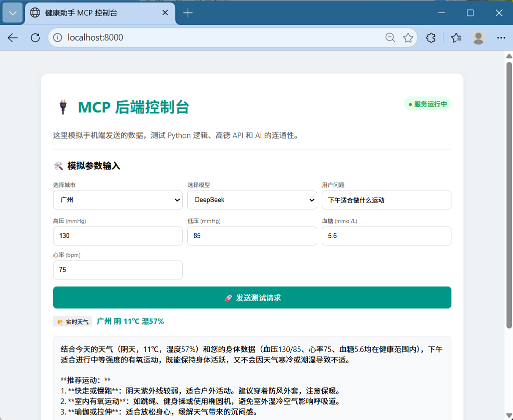Click the 模拟参数输入 section title
Image resolution: width=513 pixels, height=420 pixels.
pos(94,165)
